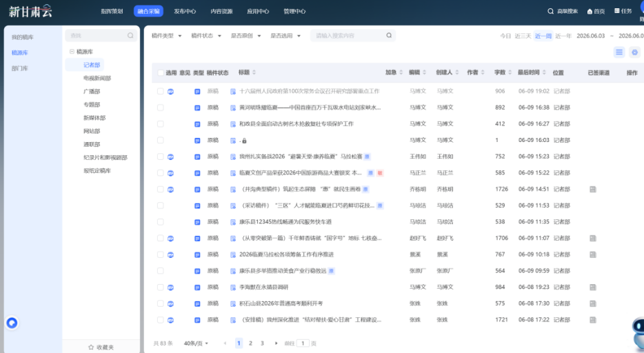Open the comment icon on the 752-word row
644x353 pixels.
click(170, 157)
